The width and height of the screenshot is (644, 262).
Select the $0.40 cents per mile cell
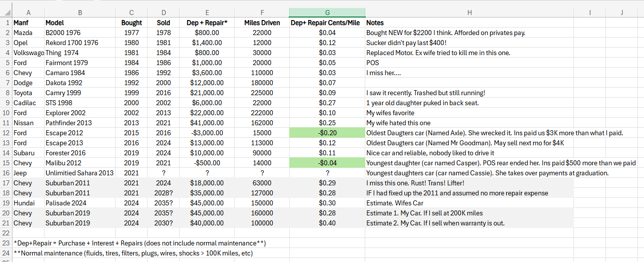[327, 223]
